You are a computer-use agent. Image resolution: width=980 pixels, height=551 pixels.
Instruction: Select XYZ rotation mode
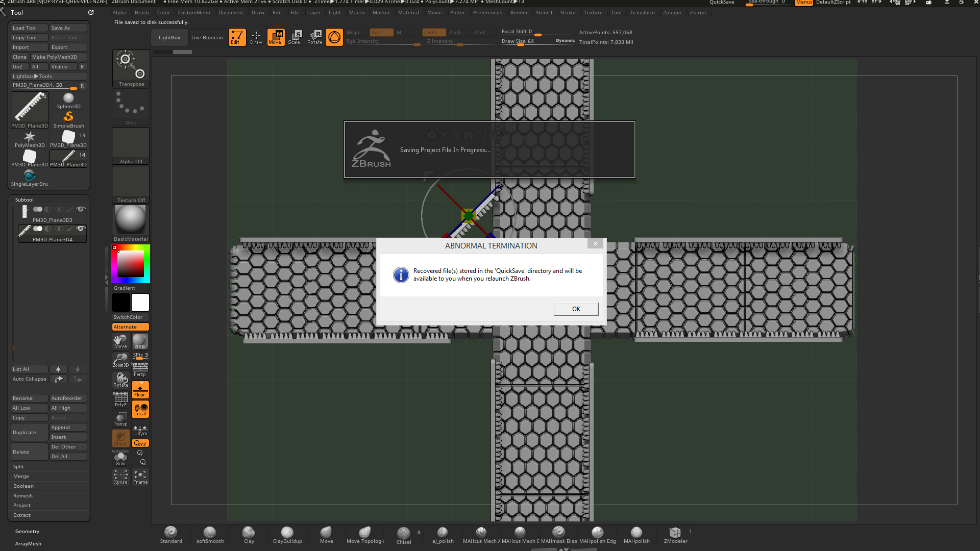tap(140, 443)
